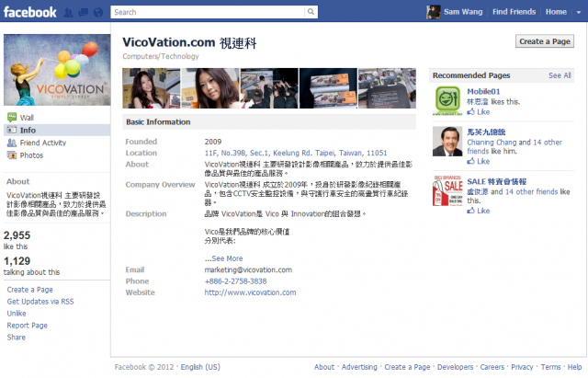Click the Friend Activity icon

(x=12, y=143)
